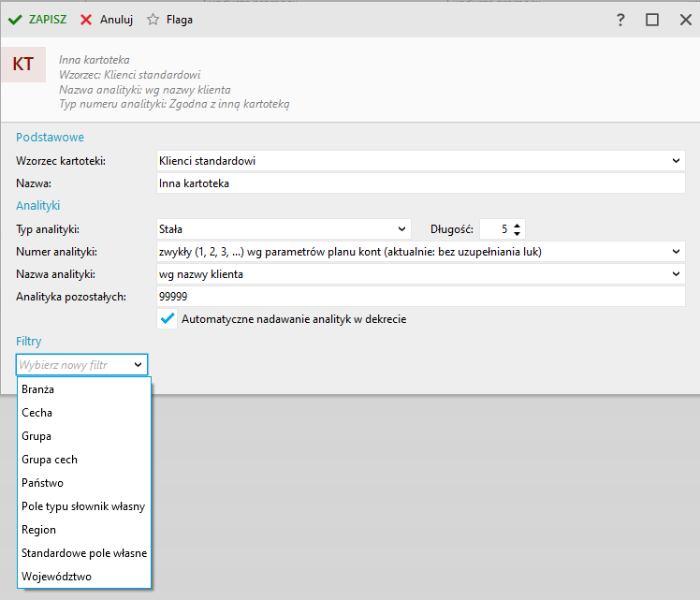Choose Grupa cech filter option
Screen dimensions: 700x600
[x=84, y=460]
